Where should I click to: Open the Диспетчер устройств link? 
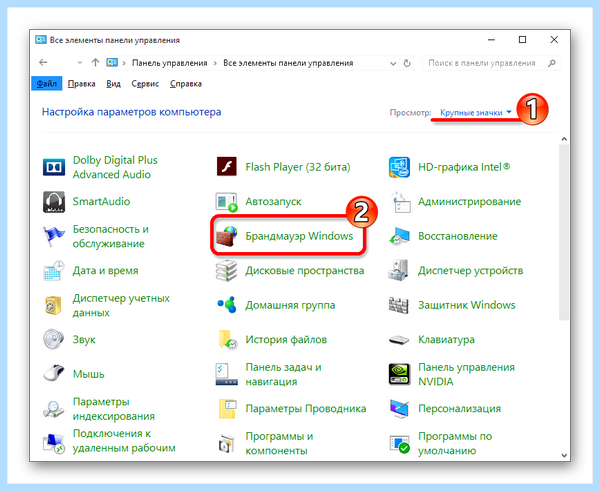470,271
